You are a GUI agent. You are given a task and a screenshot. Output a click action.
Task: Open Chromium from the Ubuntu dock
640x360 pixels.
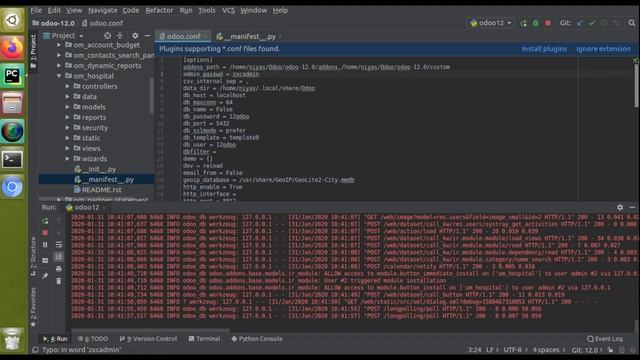(12, 187)
